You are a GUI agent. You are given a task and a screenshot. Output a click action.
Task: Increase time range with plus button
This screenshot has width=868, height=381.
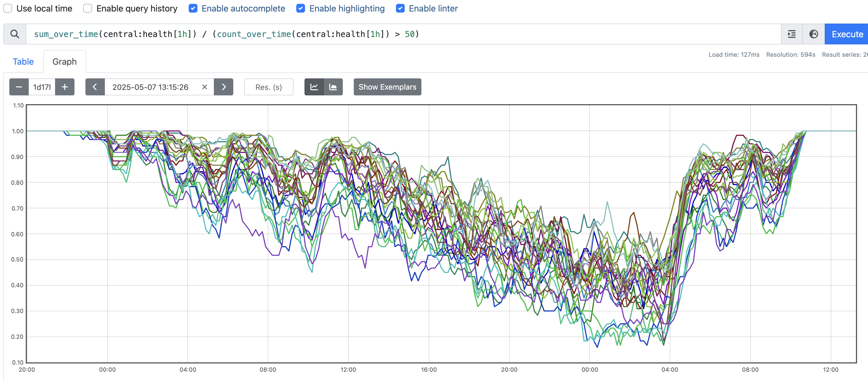pyautogui.click(x=65, y=87)
